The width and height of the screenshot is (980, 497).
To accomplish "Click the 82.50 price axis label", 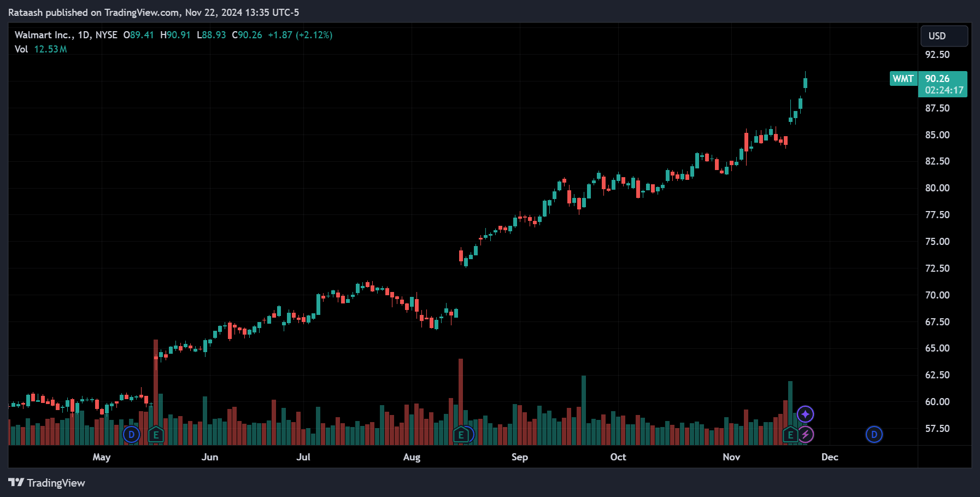I will (937, 161).
